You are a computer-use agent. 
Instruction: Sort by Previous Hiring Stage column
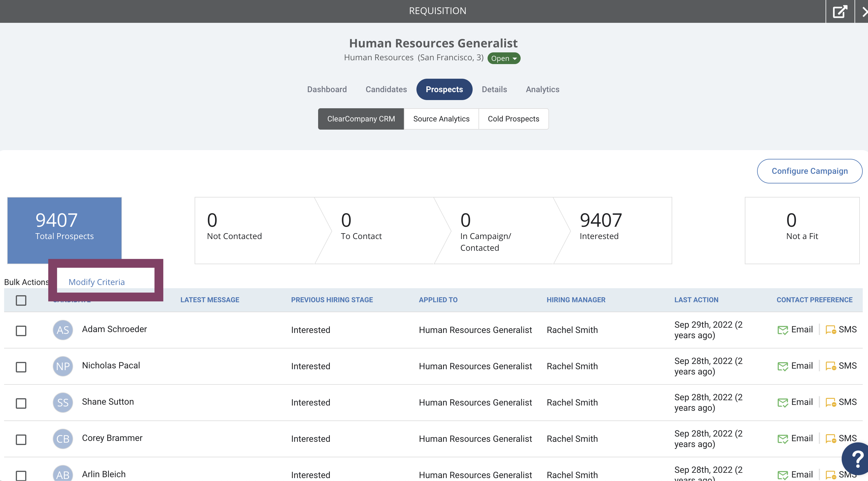click(332, 300)
